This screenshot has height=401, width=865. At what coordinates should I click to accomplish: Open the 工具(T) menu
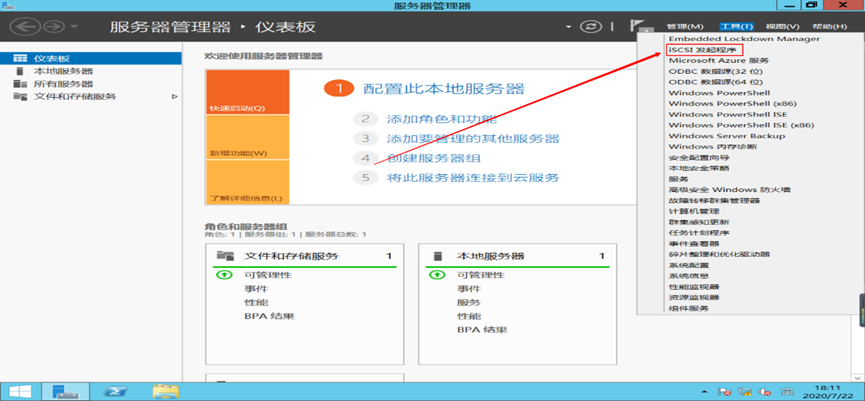coord(736,26)
